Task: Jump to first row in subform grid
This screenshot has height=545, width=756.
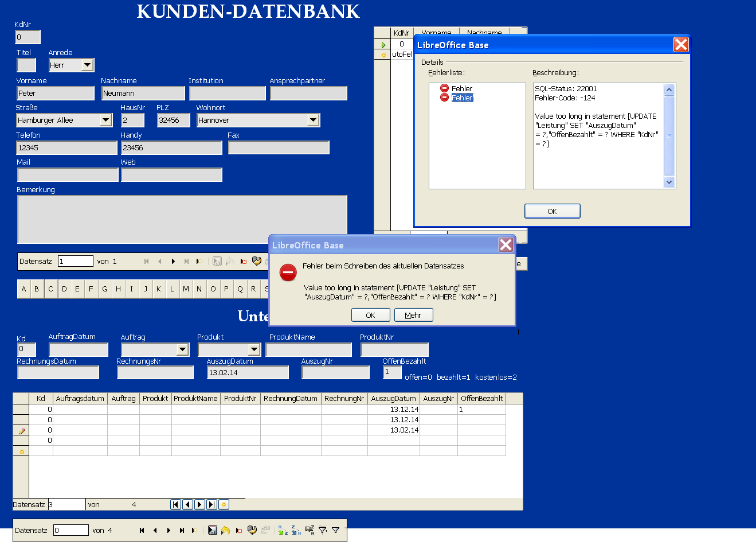Action: point(175,505)
